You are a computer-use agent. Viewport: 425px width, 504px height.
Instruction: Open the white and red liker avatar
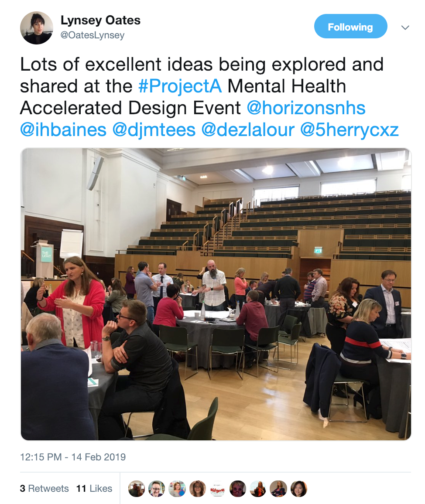click(x=218, y=489)
